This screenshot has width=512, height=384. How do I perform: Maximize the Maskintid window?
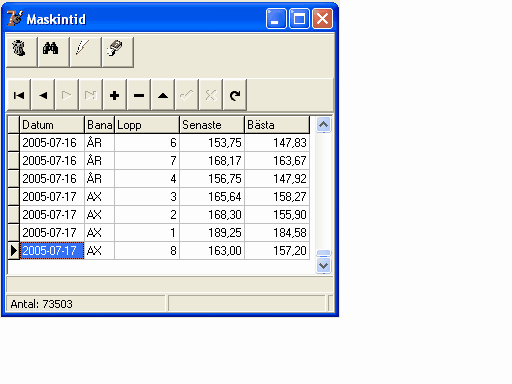click(299, 19)
